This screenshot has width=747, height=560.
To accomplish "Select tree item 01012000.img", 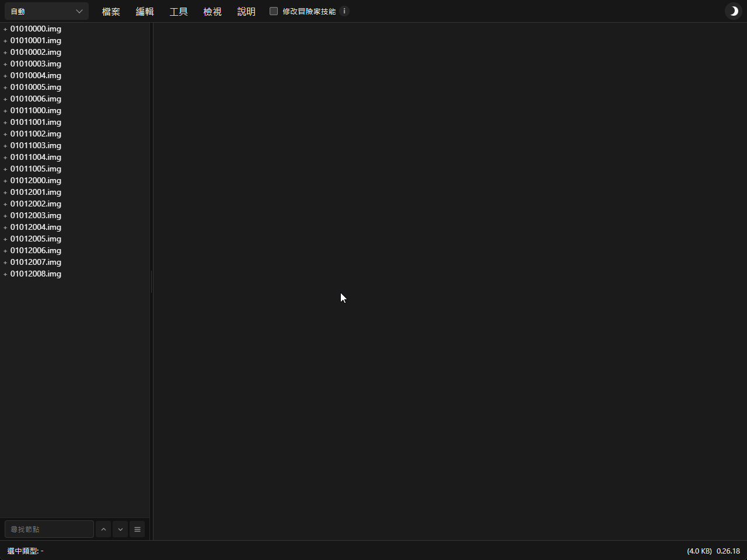I will tap(36, 180).
